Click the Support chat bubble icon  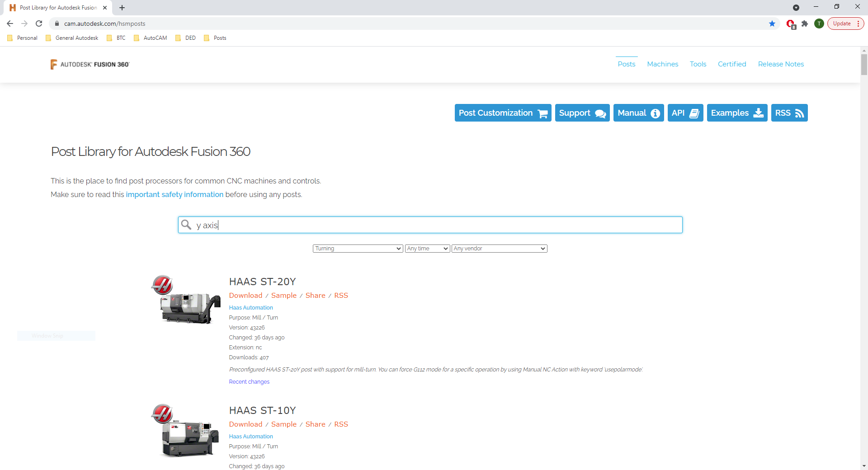(x=601, y=113)
